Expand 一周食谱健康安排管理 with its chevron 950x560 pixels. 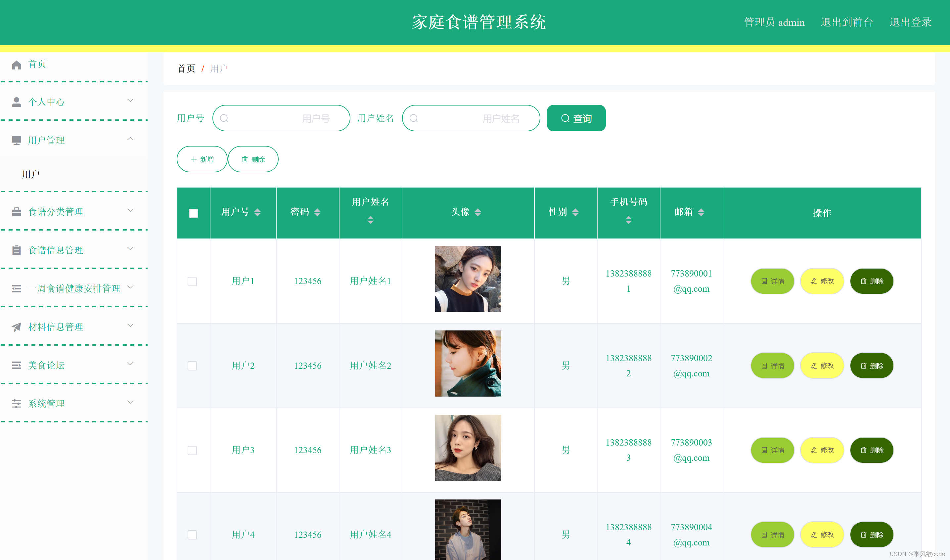130,287
